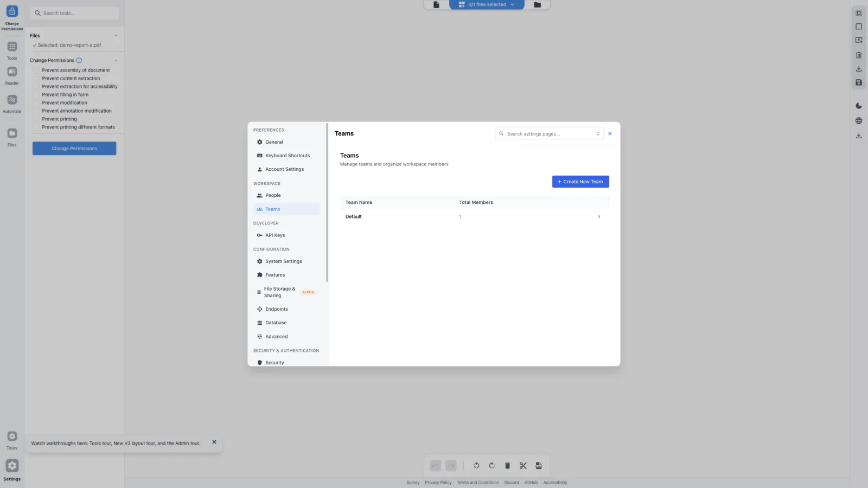Open Keyboard Shortcuts settings
The height and width of the screenshot is (488, 868).
286,156
